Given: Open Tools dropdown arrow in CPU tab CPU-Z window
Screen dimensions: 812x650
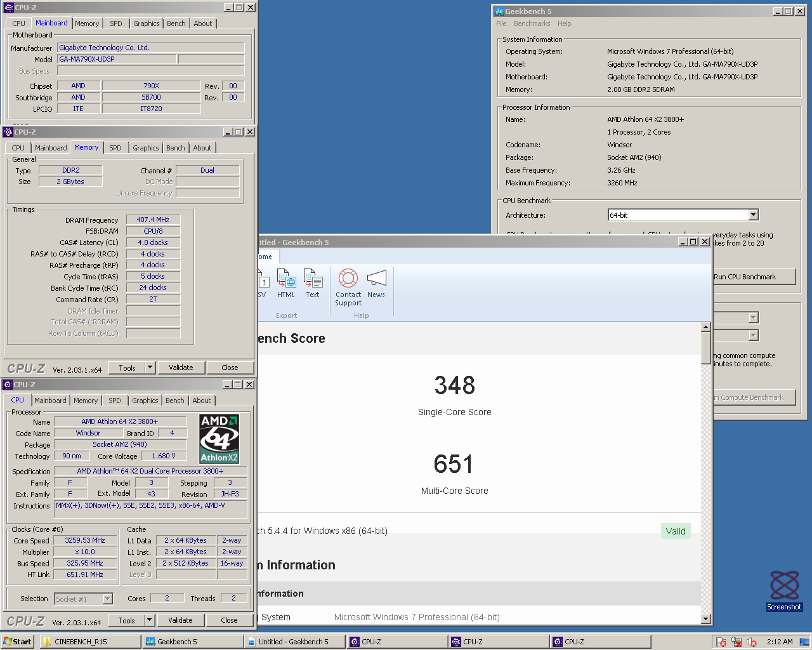Looking at the screenshot, I should 149,620.
